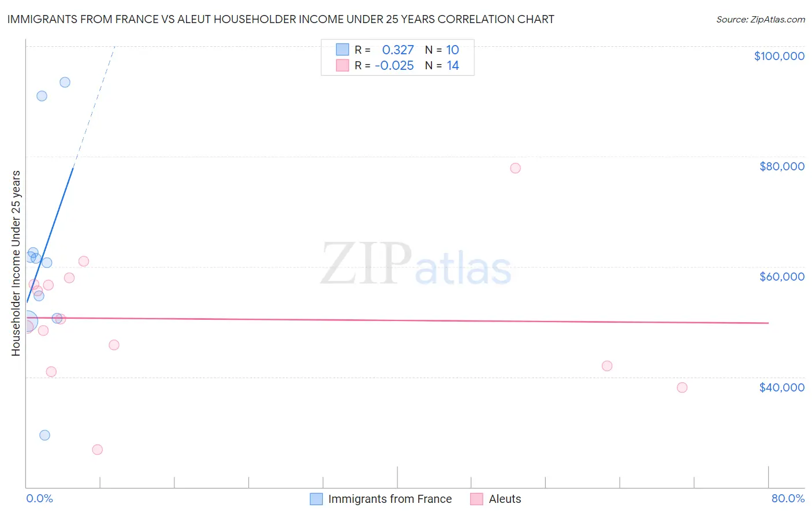
Task: Click the Householder Income Under 25 years axis title
Action: [16, 263]
